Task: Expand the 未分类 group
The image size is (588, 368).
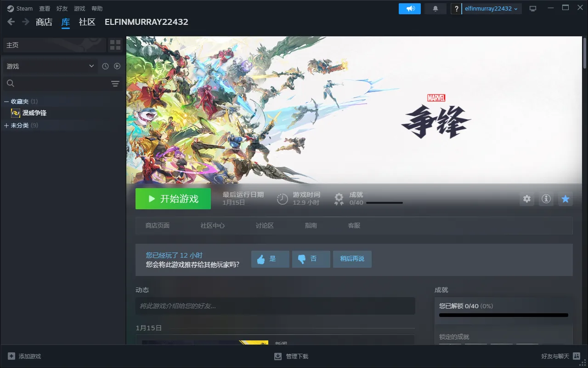Action: pyautogui.click(x=6, y=126)
